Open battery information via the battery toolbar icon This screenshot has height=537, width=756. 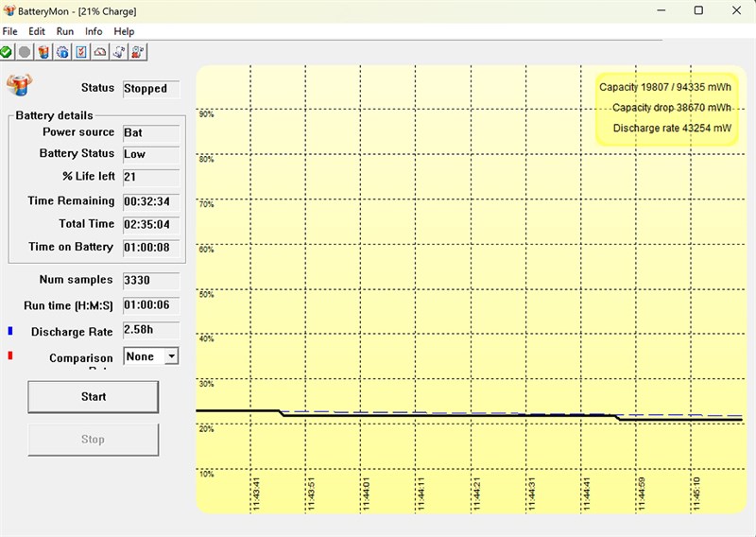43,52
